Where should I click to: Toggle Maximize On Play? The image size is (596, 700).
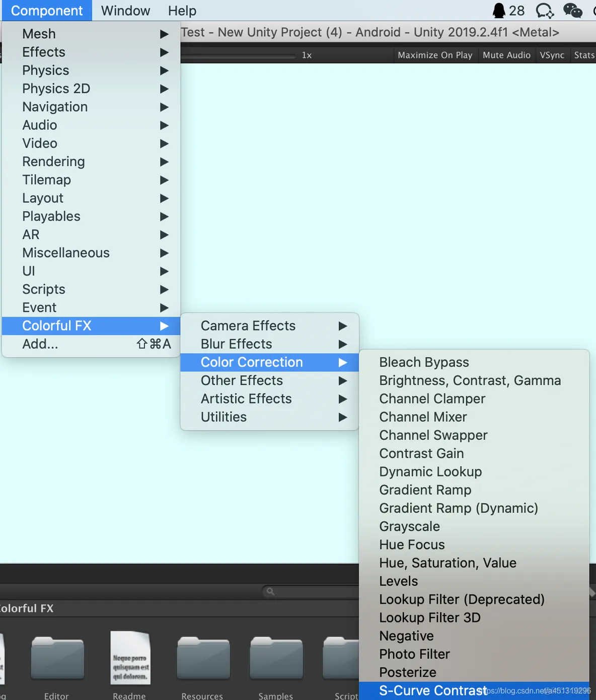point(435,55)
